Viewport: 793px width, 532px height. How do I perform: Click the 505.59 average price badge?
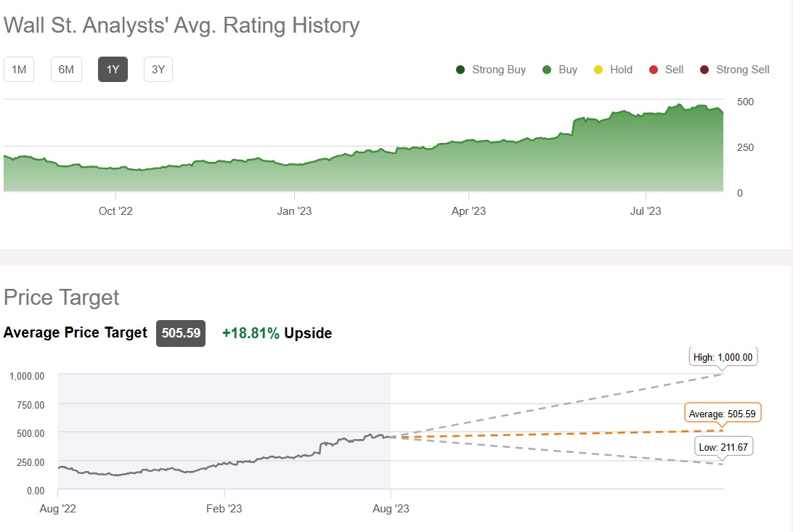click(181, 333)
